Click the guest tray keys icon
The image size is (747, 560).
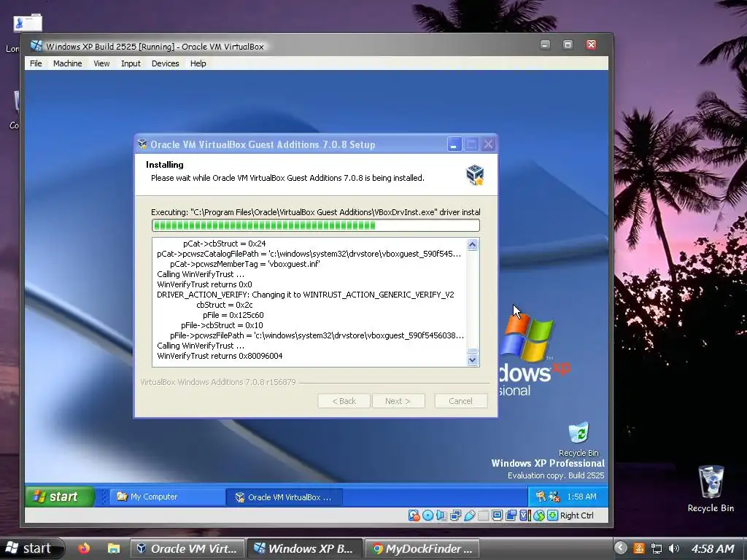(x=541, y=497)
